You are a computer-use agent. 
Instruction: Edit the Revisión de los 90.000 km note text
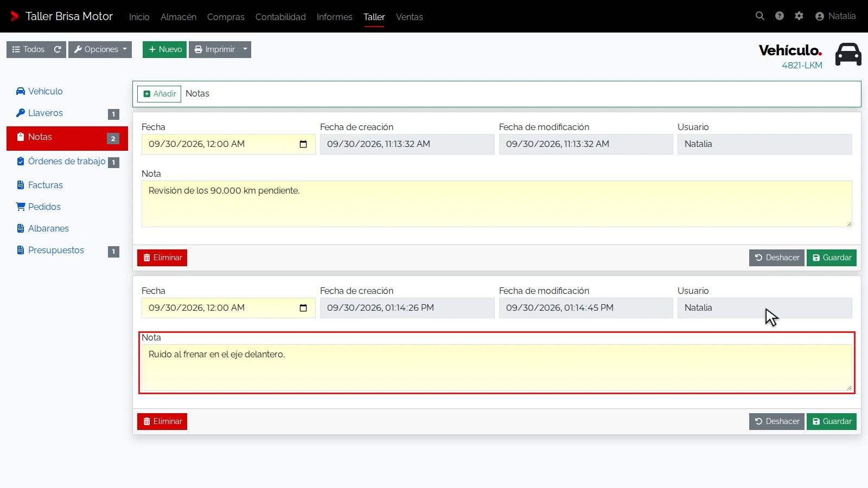pos(497,204)
